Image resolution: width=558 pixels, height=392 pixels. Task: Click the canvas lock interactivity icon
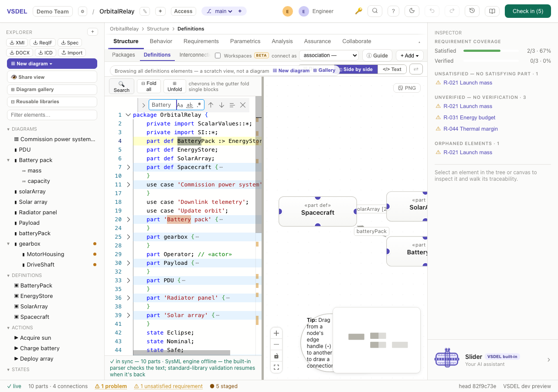pos(276,356)
